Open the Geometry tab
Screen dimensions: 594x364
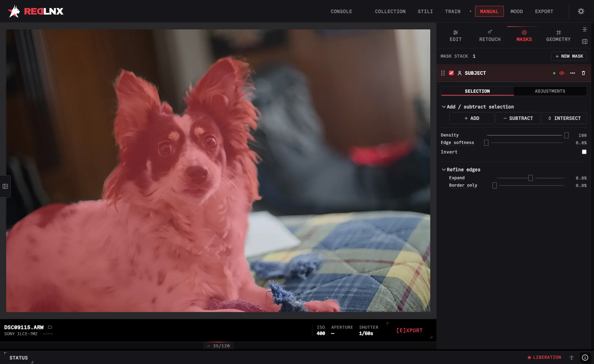pos(558,36)
